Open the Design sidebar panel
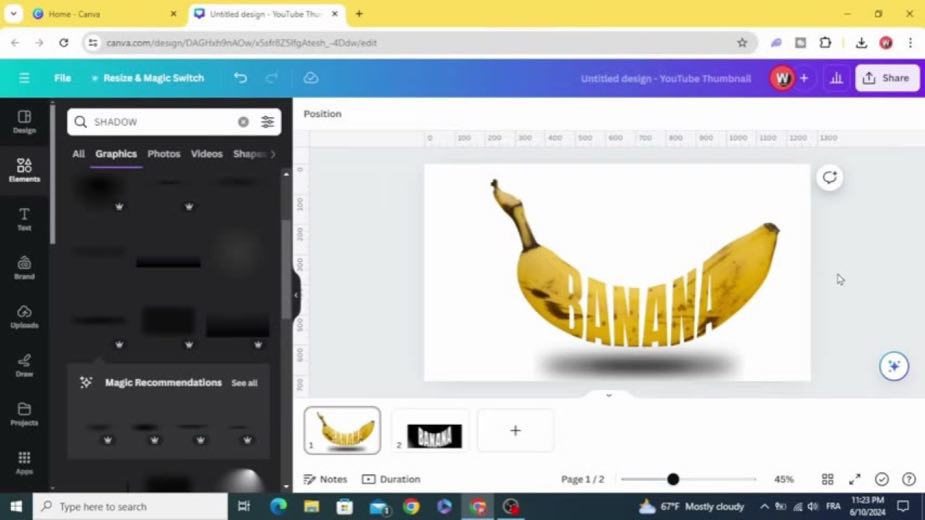925x520 pixels. pos(24,122)
